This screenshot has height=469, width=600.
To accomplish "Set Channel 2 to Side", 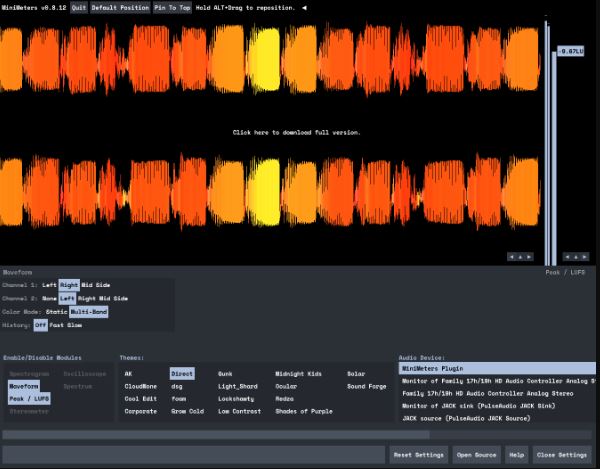I will pos(121,298).
